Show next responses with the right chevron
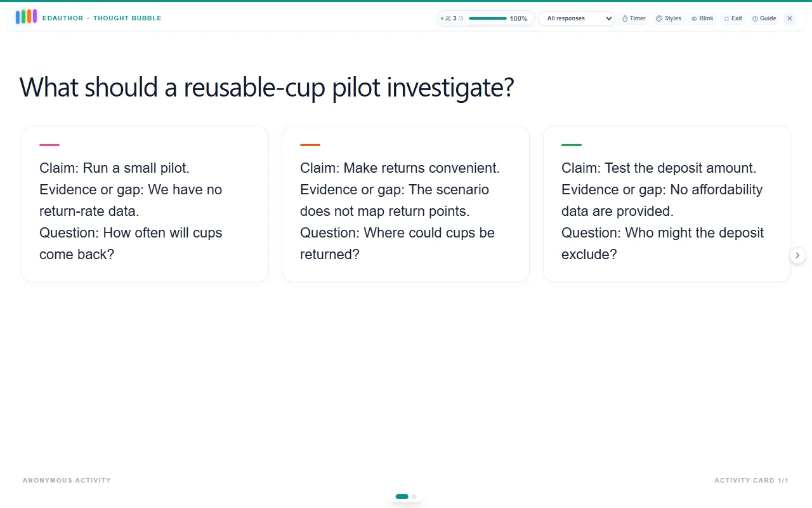The width and height of the screenshot is (812, 508). [x=797, y=255]
